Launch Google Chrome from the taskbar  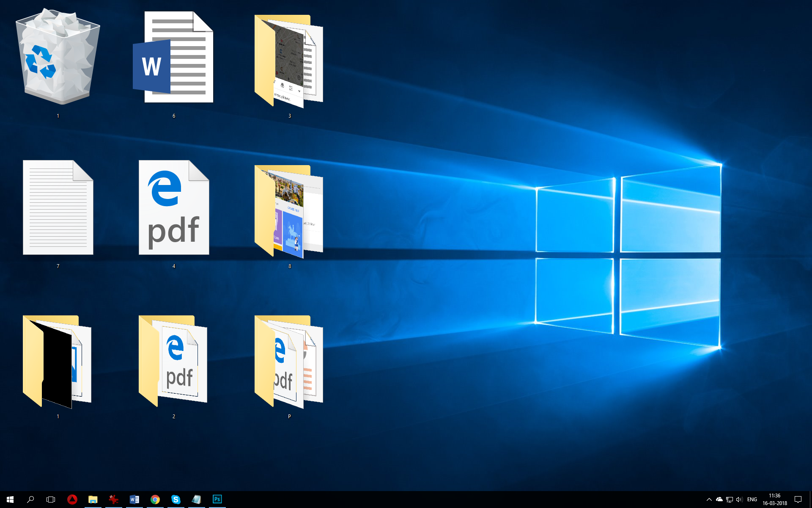[155, 499]
